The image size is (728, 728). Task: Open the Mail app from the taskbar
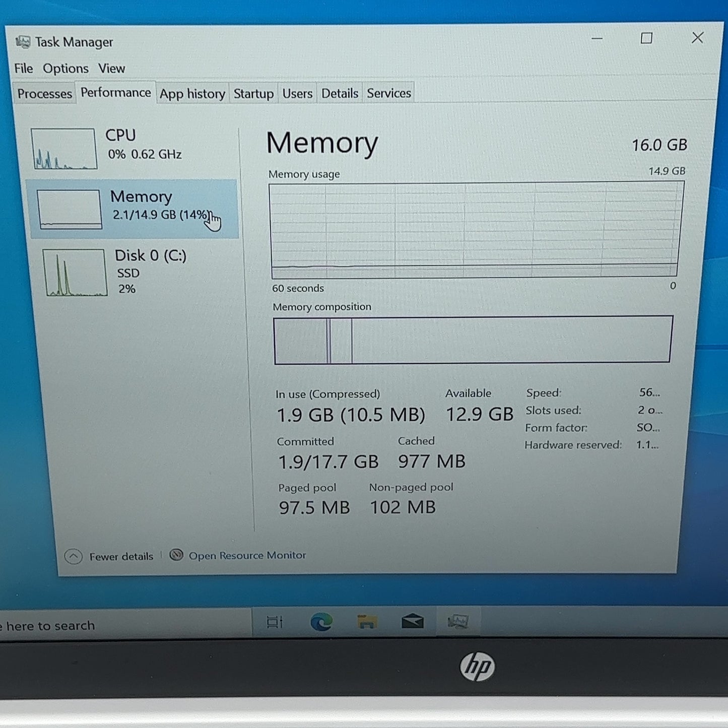[412, 622]
